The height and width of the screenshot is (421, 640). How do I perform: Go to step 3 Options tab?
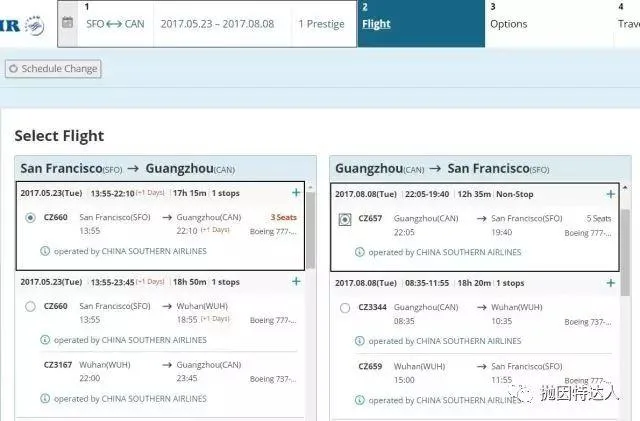coord(549,23)
